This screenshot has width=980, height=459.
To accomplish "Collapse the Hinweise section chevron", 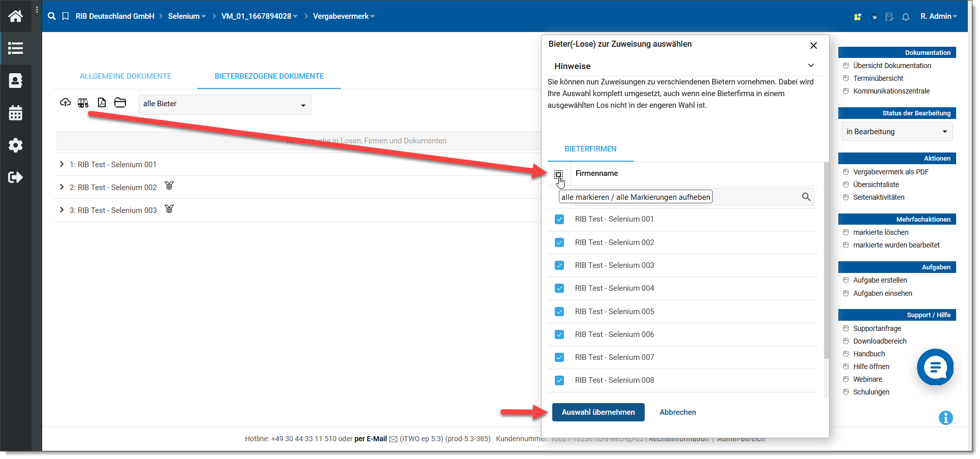I will (811, 66).
